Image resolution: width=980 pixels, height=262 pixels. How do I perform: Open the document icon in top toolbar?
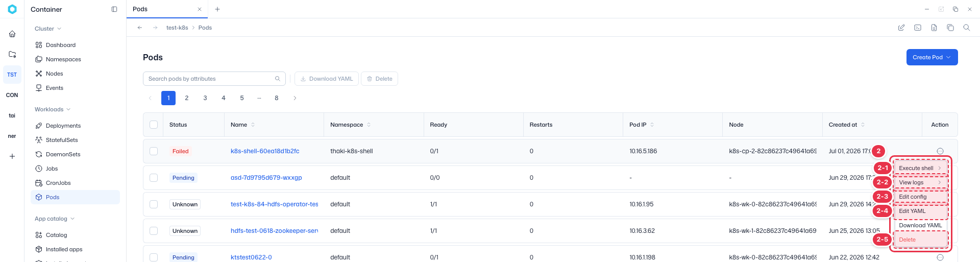[x=934, y=28]
